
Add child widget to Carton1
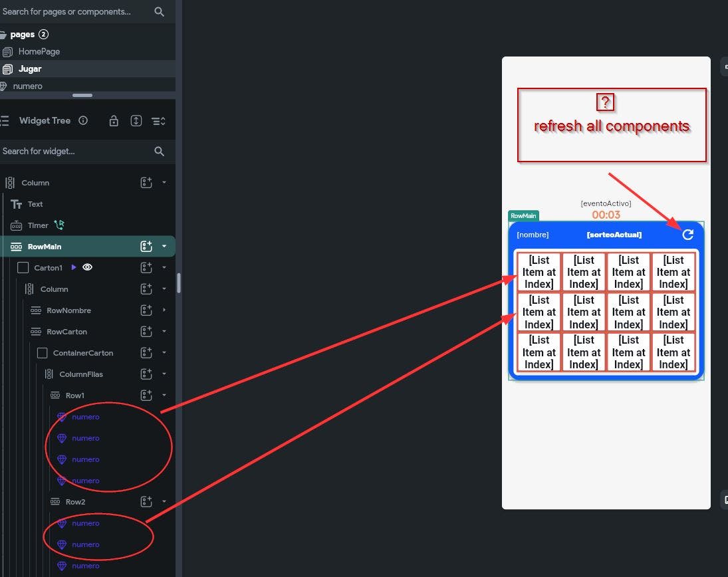(146, 267)
